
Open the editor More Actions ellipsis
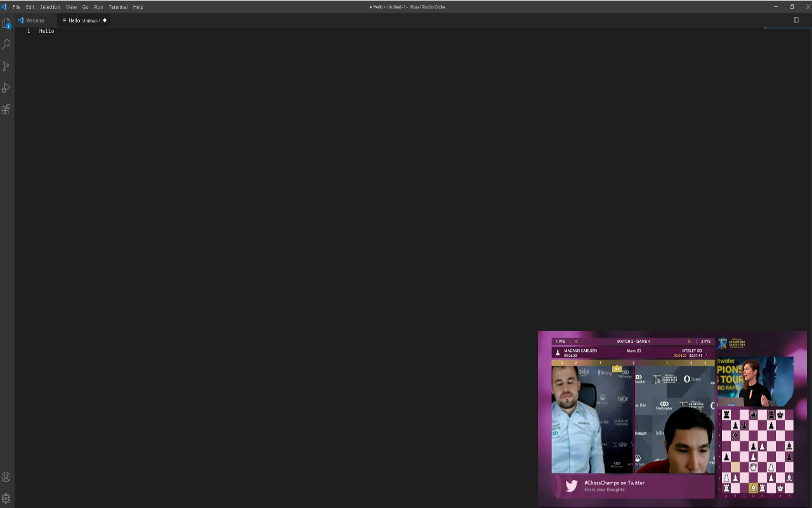tap(806, 20)
